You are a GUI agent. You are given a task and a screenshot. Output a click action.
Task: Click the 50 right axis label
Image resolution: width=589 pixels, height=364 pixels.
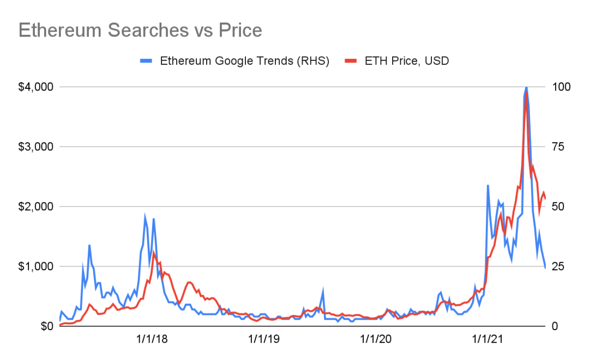tap(558, 207)
